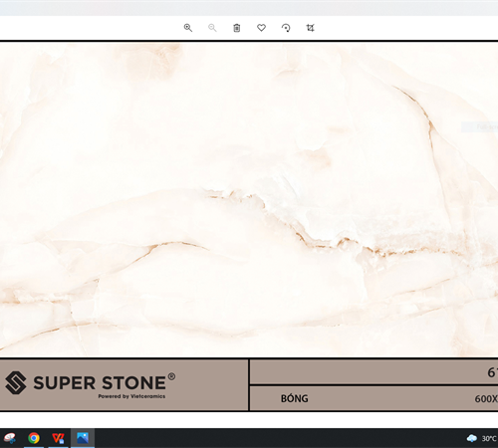Rotate the image using the rotate icon
Image resolution: width=498 pixels, height=448 pixels.
[x=286, y=28]
